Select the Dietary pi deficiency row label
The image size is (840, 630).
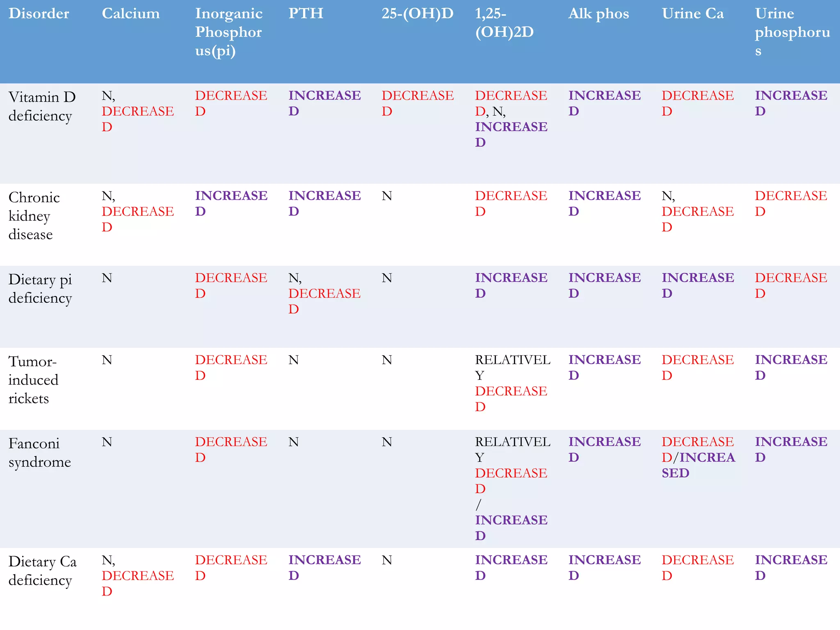coord(40,288)
